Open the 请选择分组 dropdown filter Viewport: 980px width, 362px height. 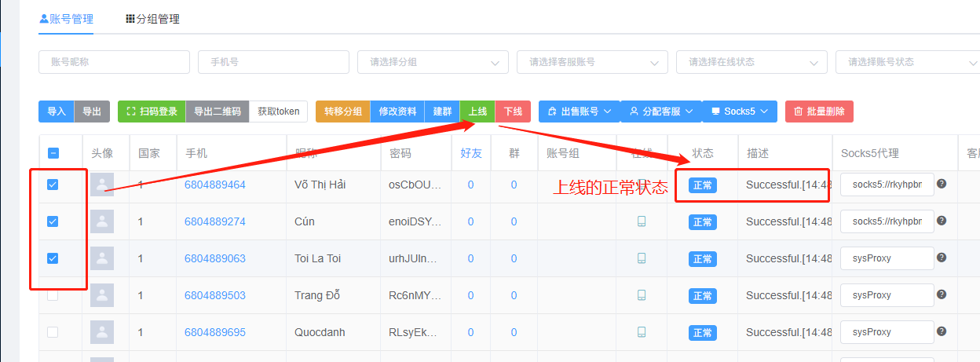coord(432,62)
